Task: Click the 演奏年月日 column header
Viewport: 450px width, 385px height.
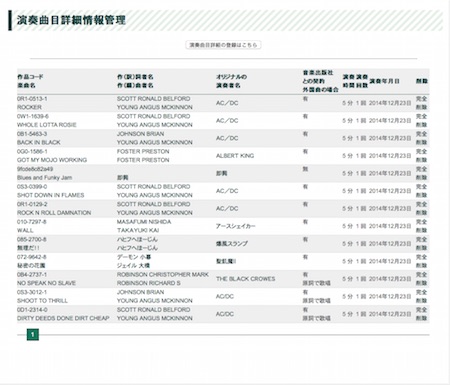Action: pyautogui.click(x=384, y=81)
